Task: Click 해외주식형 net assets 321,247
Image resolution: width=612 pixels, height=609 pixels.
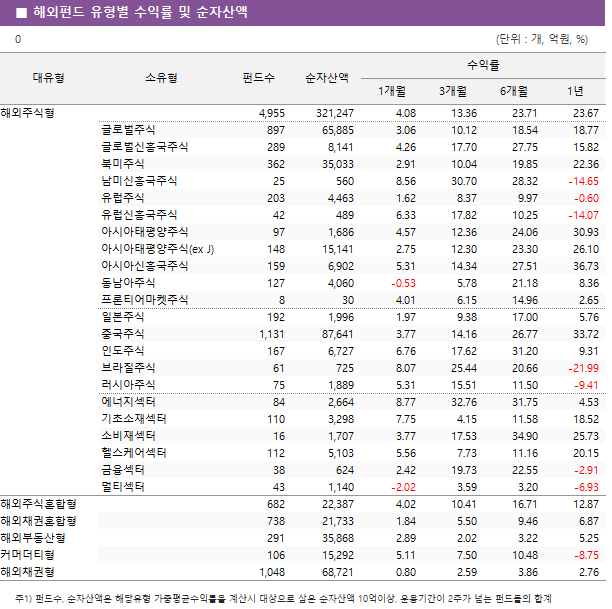Action: click(335, 113)
